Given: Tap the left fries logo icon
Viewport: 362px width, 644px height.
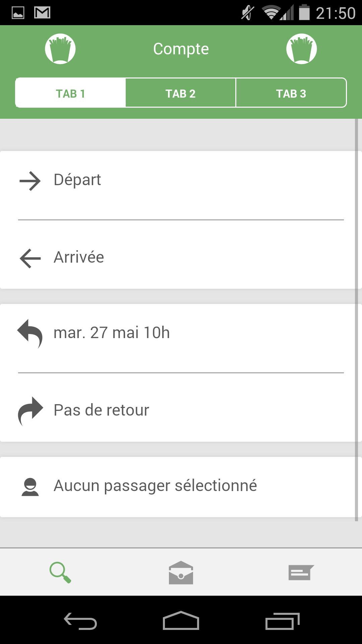Looking at the screenshot, I should (60, 49).
